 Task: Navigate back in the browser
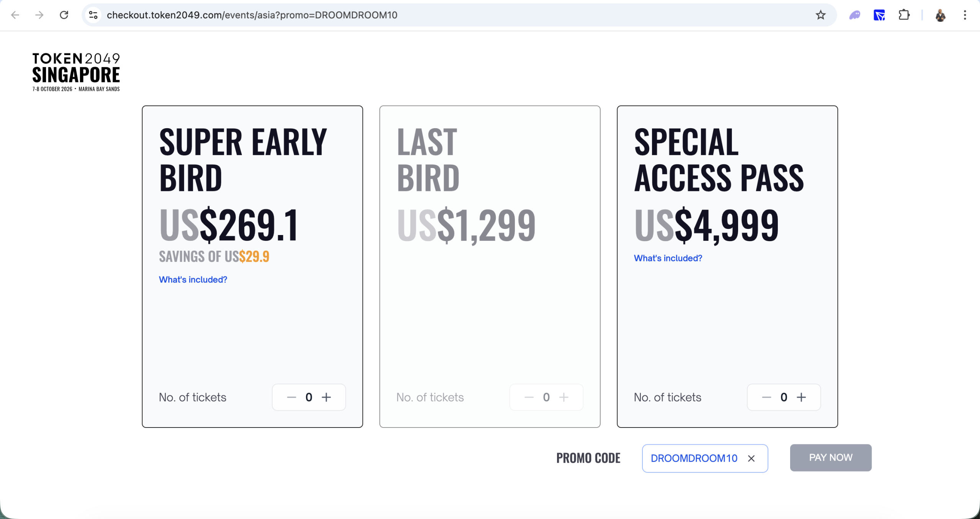[15, 15]
